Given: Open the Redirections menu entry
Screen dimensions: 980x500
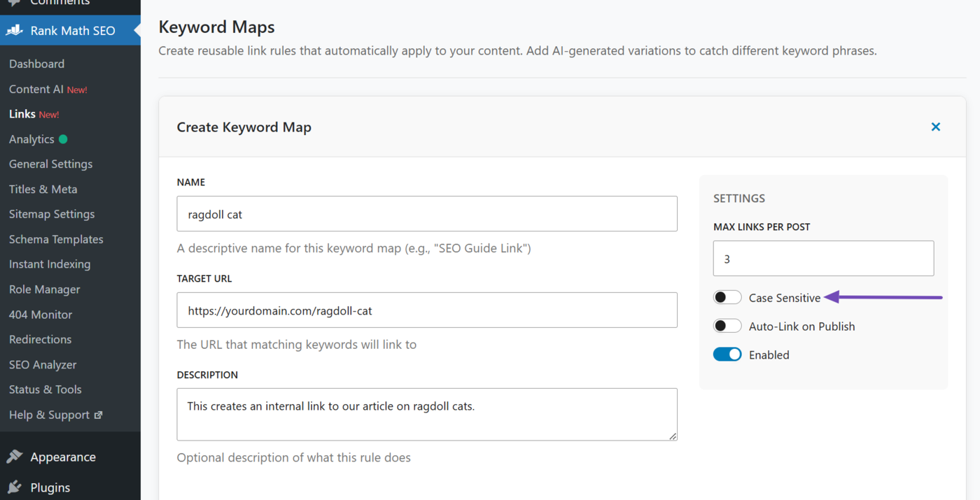Looking at the screenshot, I should pyautogui.click(x=40, y=339).
